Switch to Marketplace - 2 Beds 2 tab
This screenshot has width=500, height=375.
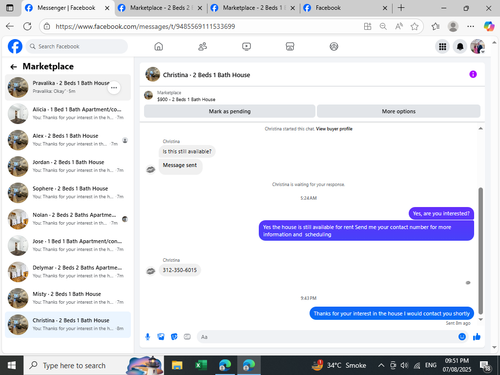click(x=160, y=8)
